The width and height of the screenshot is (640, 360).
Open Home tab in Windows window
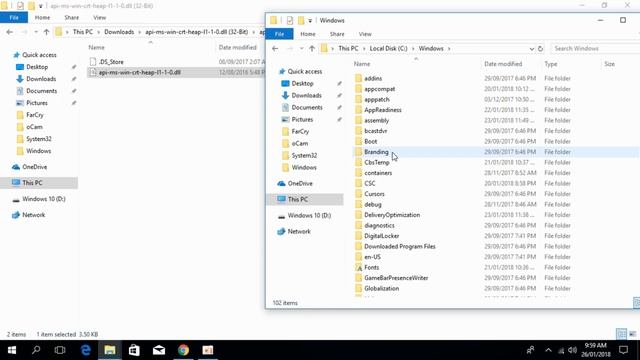pyautogui.click(x=308, y=34)
